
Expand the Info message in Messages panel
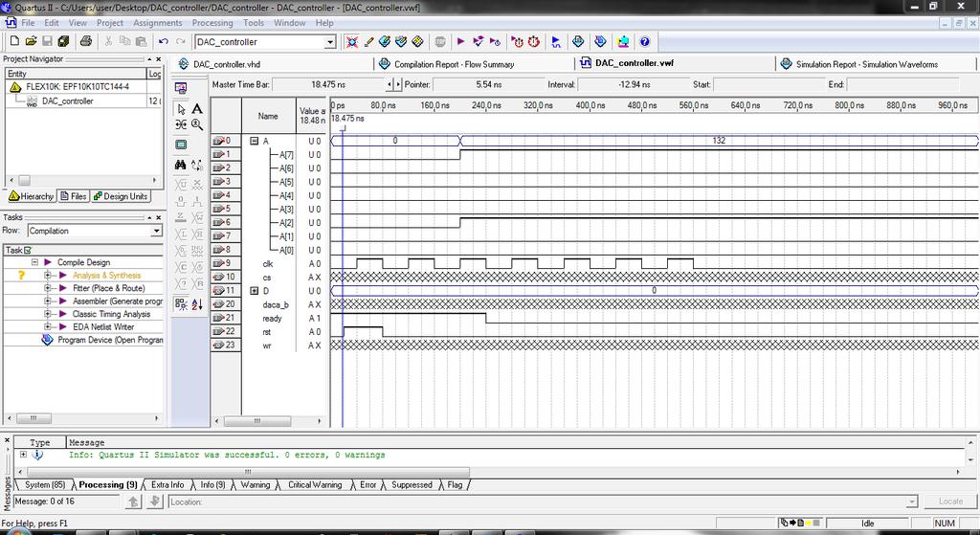click(24, 455)
